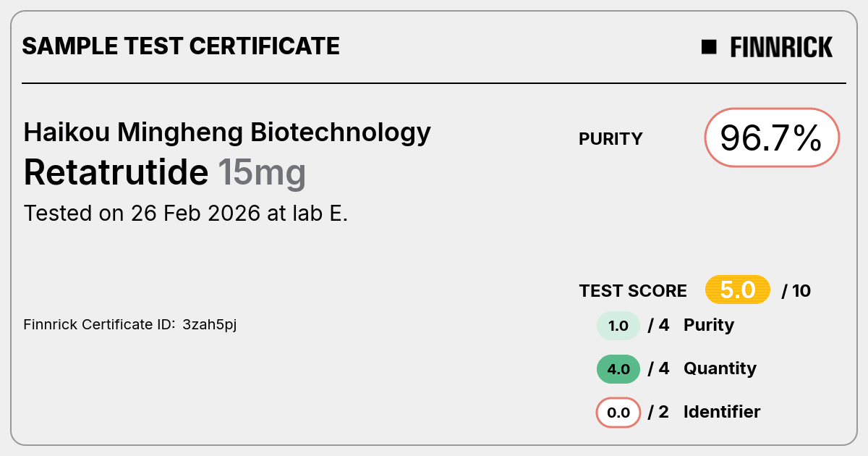Click the Retatrutide product name

pos(116,172)
